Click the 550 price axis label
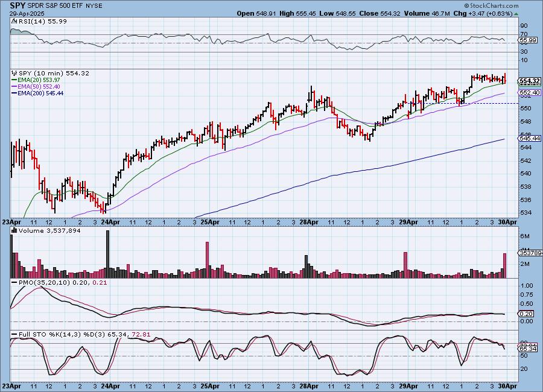 tap(526, 109)
